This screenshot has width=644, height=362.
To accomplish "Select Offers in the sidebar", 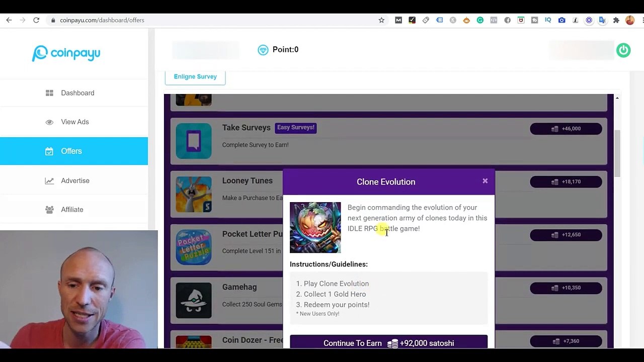I will click(x=74, y=151).
